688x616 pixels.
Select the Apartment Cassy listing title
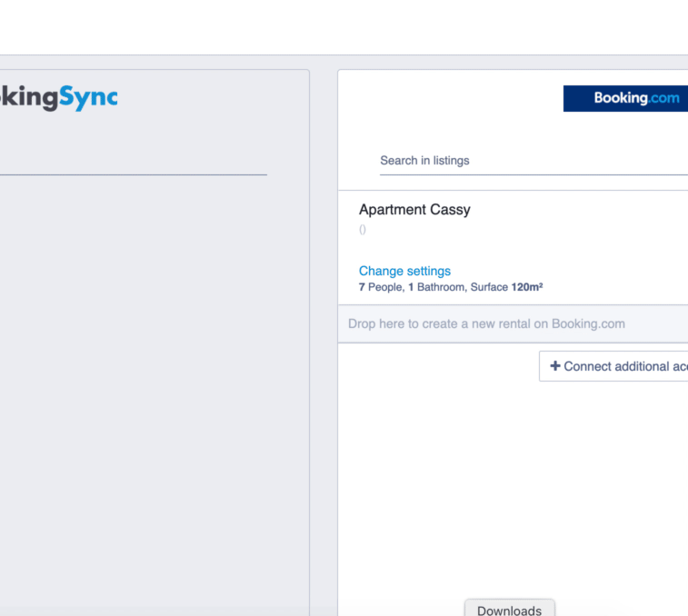coord(414,210)
